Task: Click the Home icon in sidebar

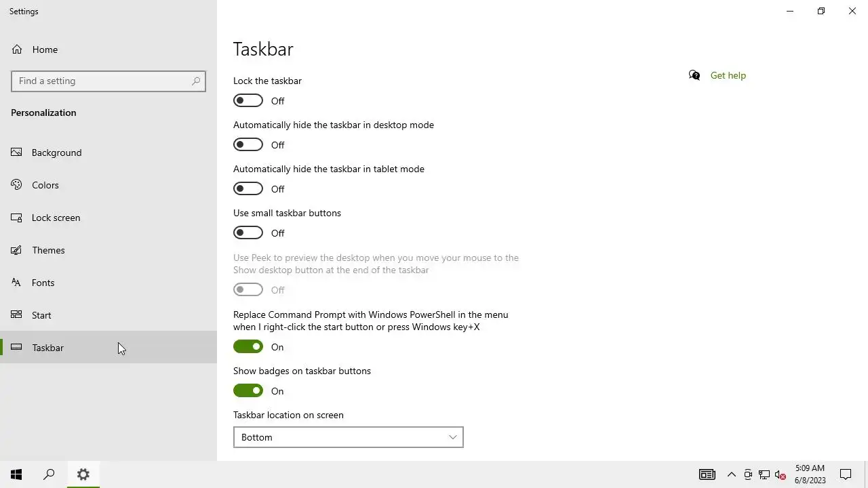Action: [x=17, y=49]
